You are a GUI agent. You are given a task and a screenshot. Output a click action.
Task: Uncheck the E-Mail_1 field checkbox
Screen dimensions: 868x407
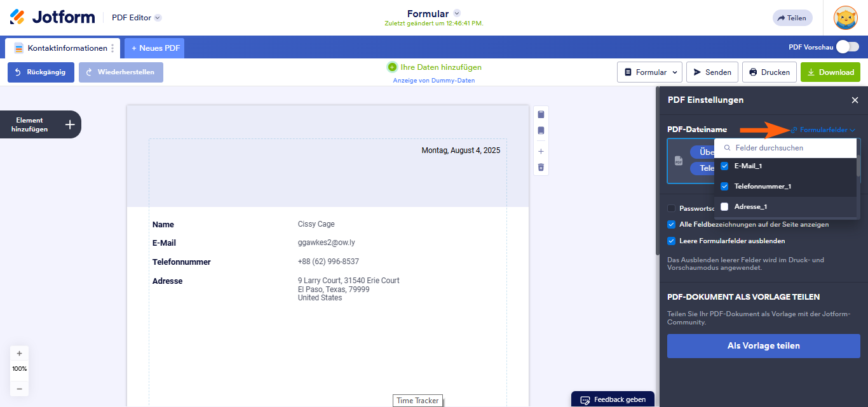tap(724, 166)
